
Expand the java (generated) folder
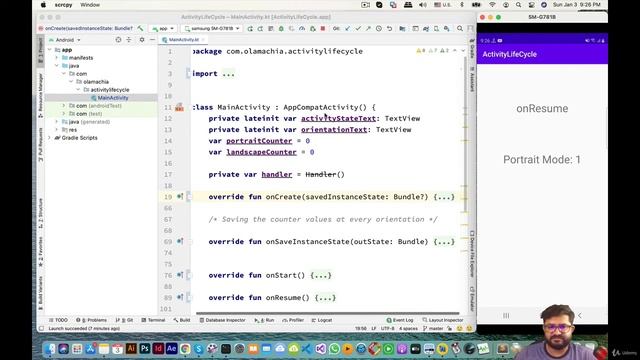pos(57,122)
